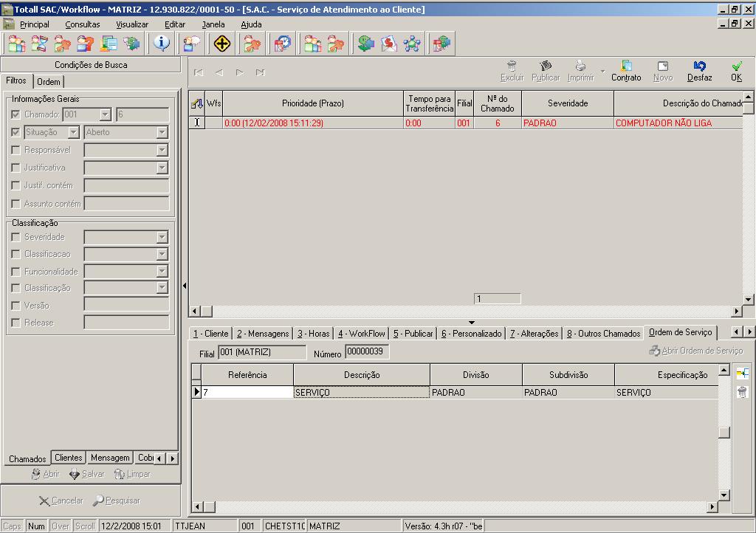The image size is (756, 533).
Task: Open the blue information icon
Action: [x=162, y=44]
